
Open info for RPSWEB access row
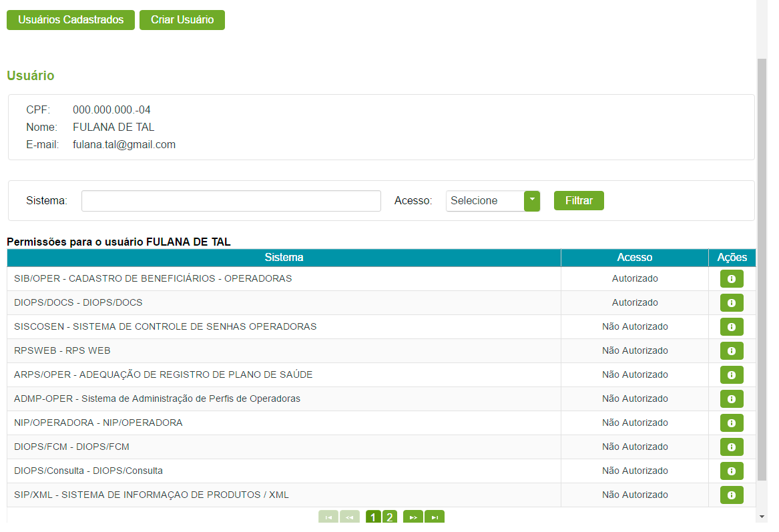click(731, 350)
